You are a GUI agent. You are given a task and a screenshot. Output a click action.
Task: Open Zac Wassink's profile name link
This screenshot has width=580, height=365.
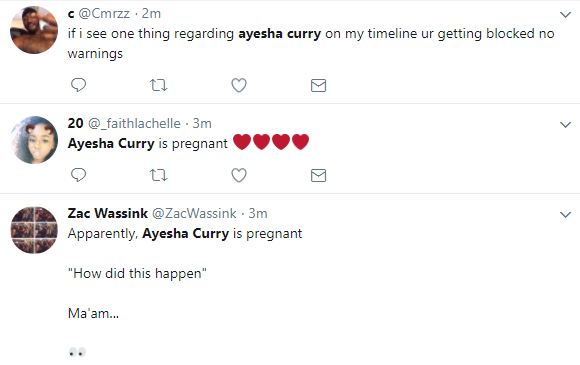pos(108,213)
